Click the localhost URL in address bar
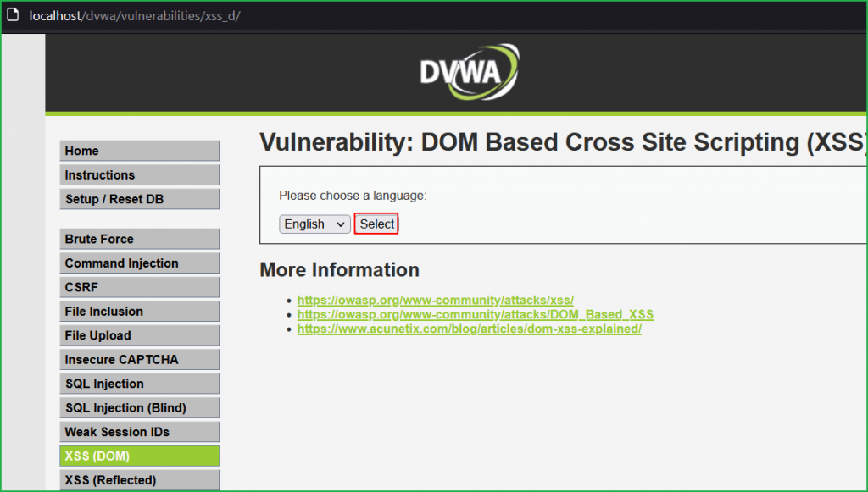The width and height of the screenshot is (868, 492). click(x=135, y=15)
